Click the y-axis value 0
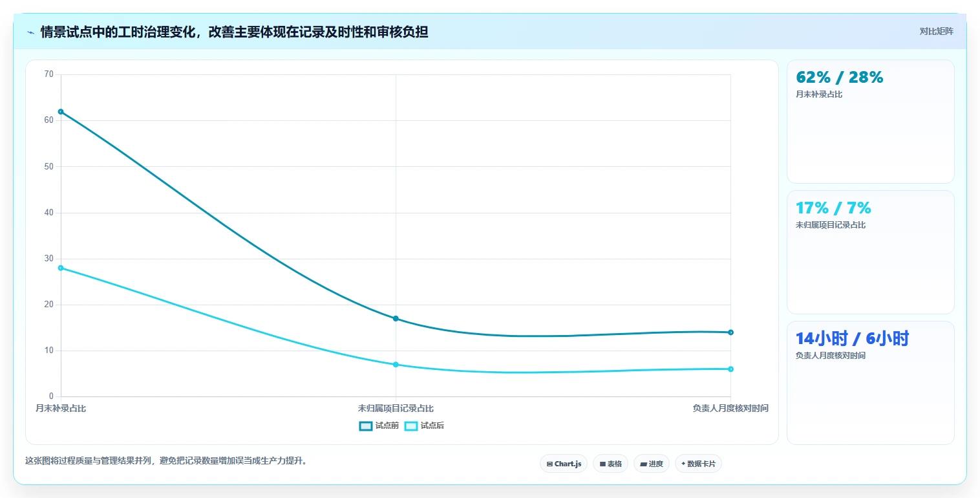Screen dimensions: 980x498 tap(52, 396)
